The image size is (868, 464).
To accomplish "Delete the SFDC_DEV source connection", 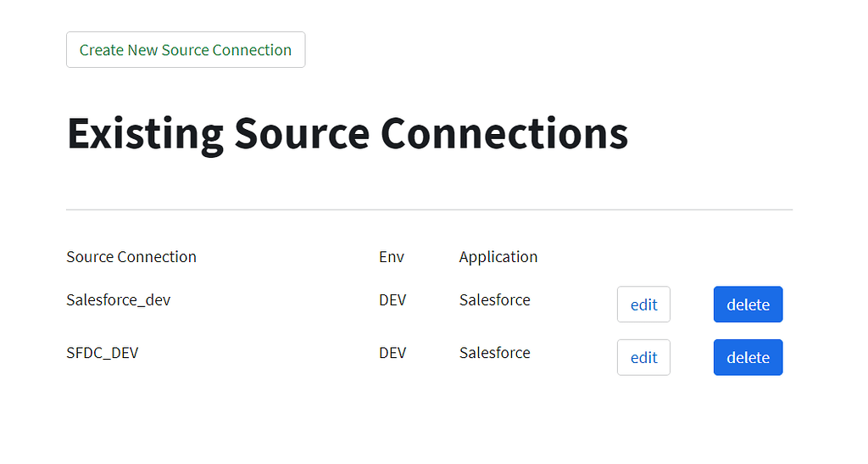I will 748,357.
